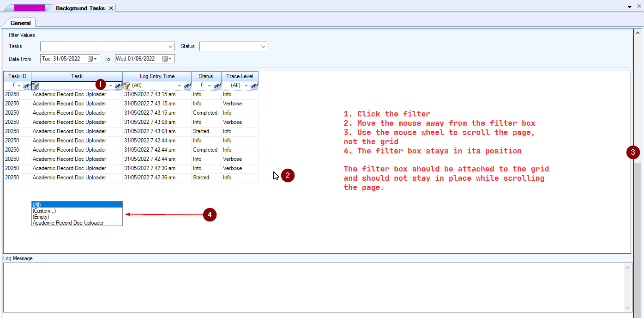644x318 pixels.
Task: Click the filter operator icon in Task column
Action: (x=118, y=86)
